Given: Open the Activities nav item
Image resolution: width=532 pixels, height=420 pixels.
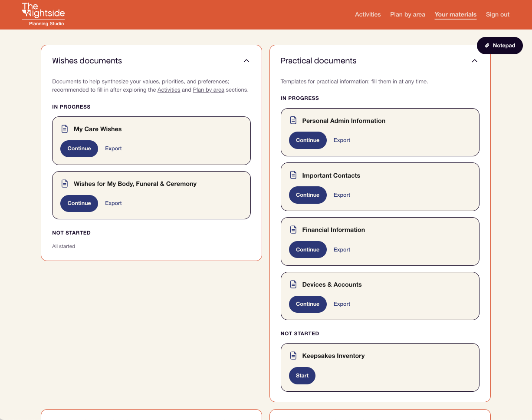Looking at the screenshot, I should pyautogui.click(x=368, y=14).
